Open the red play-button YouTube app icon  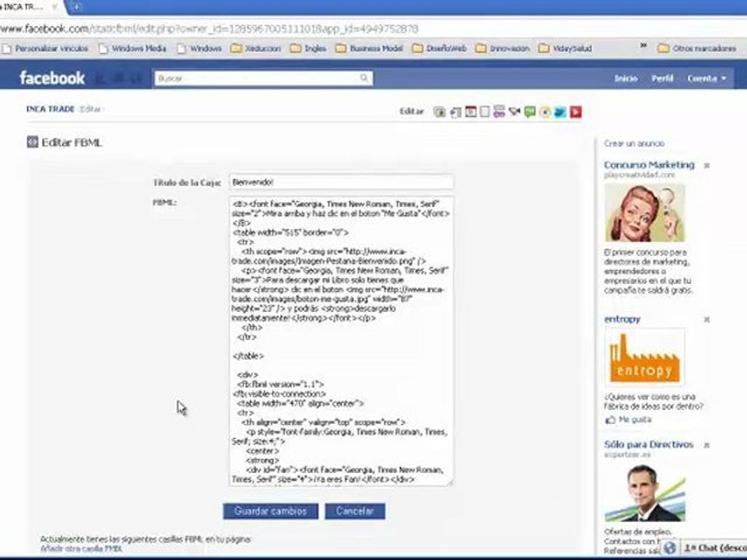[x=576, y=112]
